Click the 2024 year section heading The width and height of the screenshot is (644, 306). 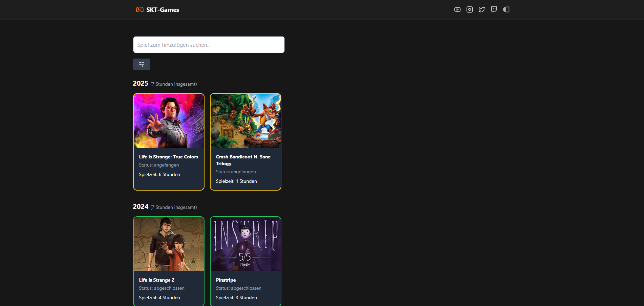point(141,207)
